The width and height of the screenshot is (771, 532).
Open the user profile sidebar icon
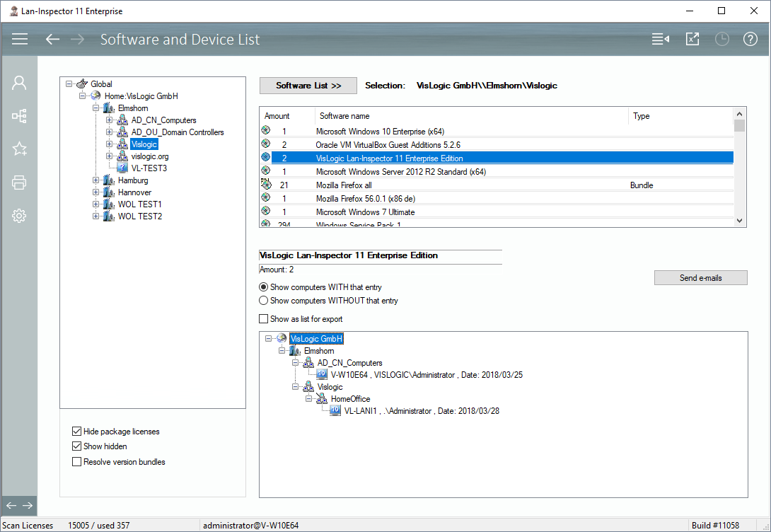[19, 83]
